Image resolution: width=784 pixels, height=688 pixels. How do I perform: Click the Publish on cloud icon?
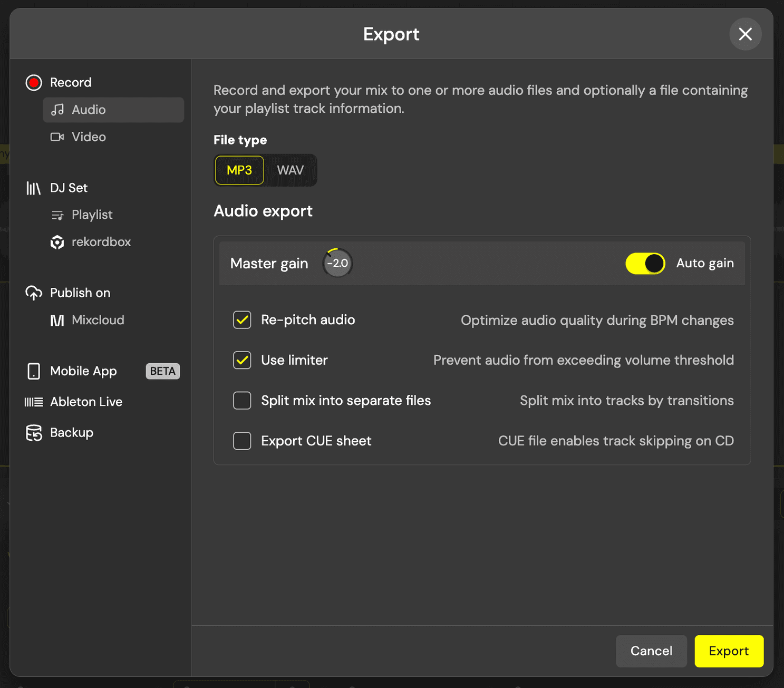[34, 293]
